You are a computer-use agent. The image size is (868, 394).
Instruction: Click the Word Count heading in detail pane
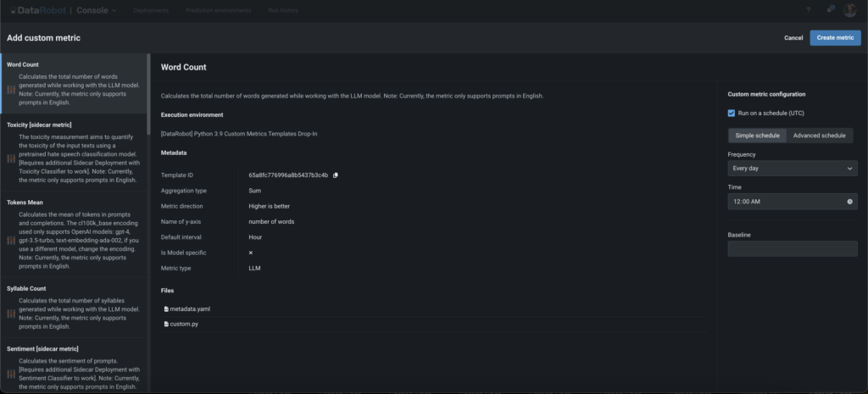[x=183, y=67]
